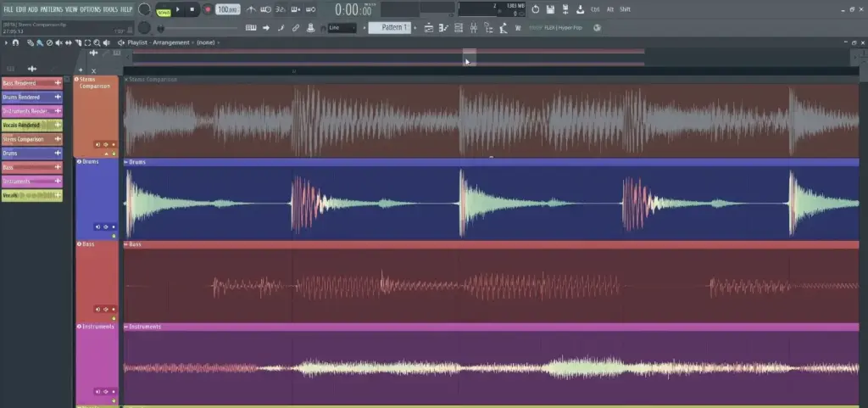Select the paint brush tool in playlist
The height and width of the screenshot is (408, 868).
coord(40,42)
